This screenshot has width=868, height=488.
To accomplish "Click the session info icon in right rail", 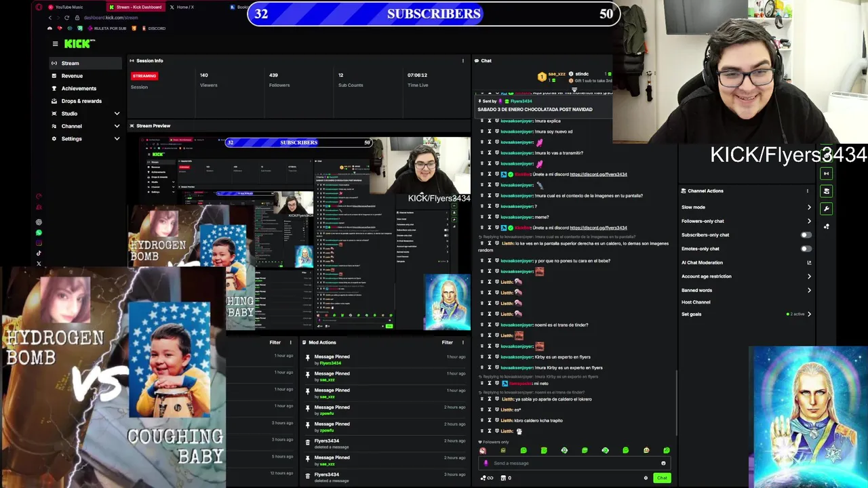I will pos(826,174).
